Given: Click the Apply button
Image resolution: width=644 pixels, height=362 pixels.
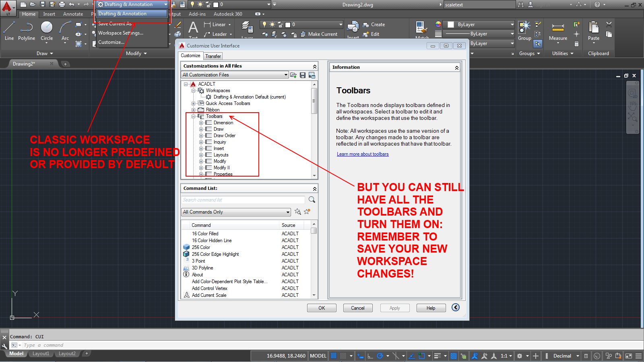Looking at the screenshot, I should coord(395,308).
